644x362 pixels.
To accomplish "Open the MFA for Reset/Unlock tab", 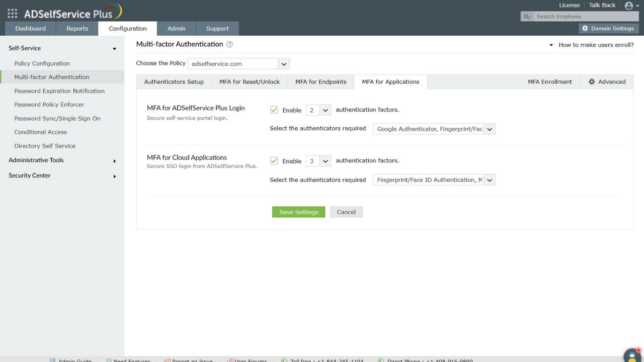I will click(250, 82).
